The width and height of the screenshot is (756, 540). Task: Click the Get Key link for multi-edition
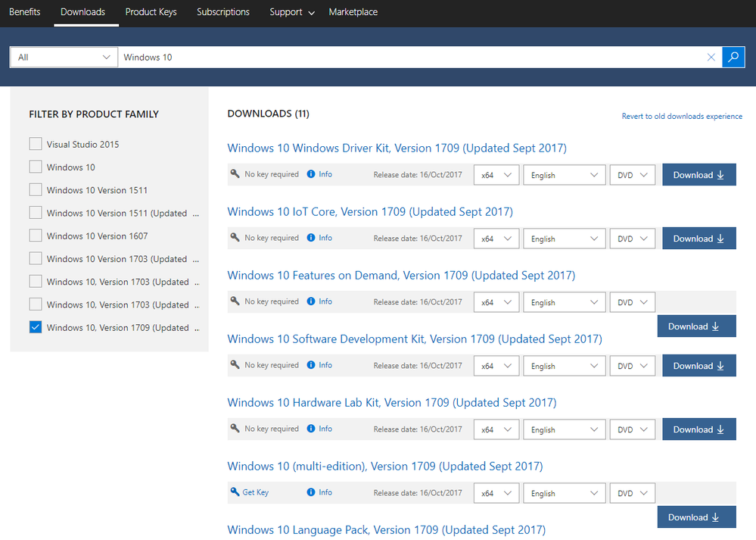pyautogui.click(x=256, y=492)
